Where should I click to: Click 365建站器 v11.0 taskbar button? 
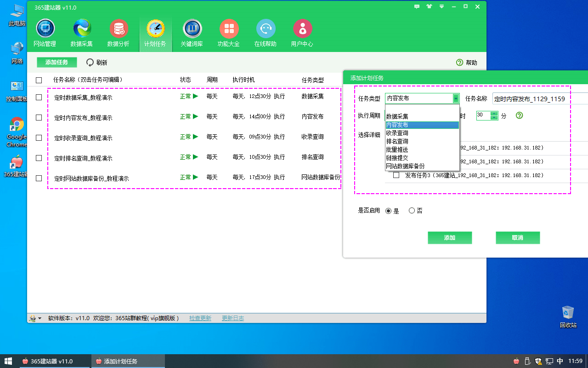[55, 361]
